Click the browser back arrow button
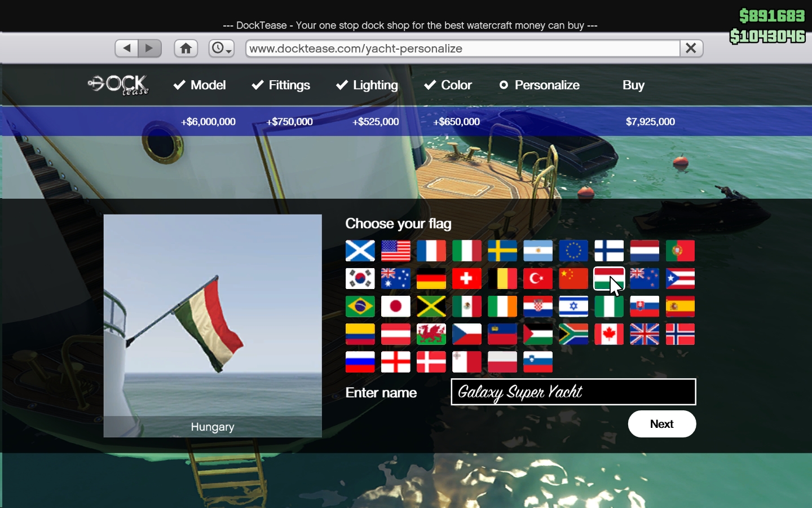812x508 pixels. pyautogui.click(x=127, y=49)
